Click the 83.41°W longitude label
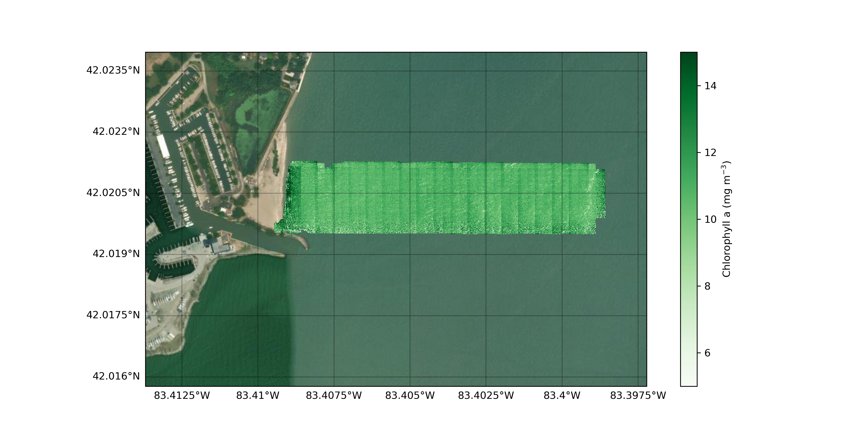This screenshot has height=434, width=868. [x=258, y=396]
